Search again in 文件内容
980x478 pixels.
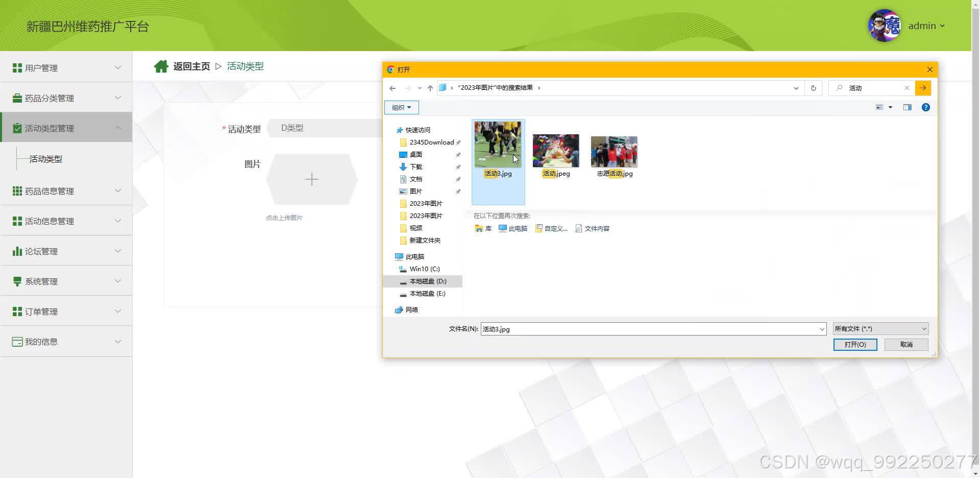[x=593, y=228]
